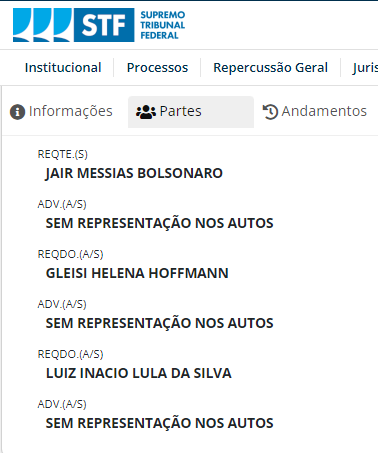Select the Partes tab

pos(191,112)
